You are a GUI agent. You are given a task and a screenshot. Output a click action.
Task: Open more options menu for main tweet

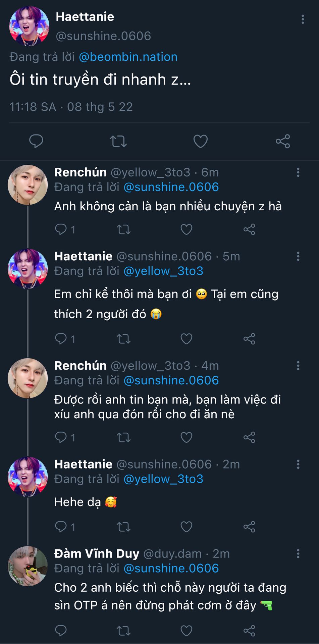303,19
